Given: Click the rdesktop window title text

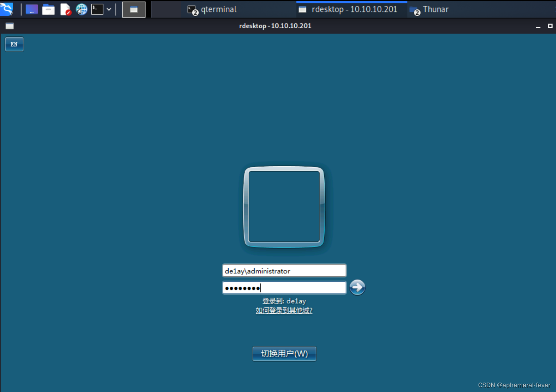Looking at the screenshot, I should (275, 26).
